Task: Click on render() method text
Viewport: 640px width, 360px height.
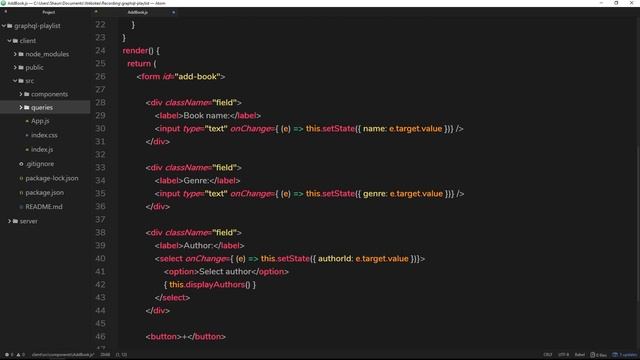Action: tap(138, 51)
